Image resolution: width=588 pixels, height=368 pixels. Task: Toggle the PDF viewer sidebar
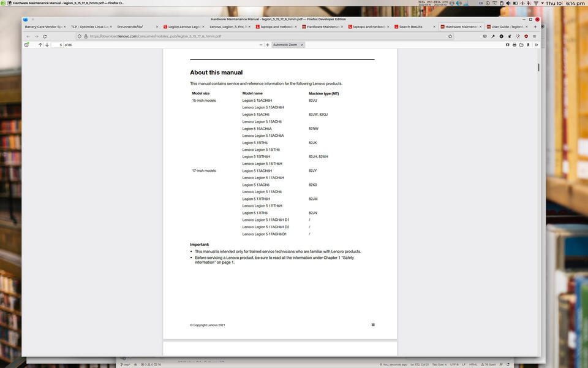(26, 45)
